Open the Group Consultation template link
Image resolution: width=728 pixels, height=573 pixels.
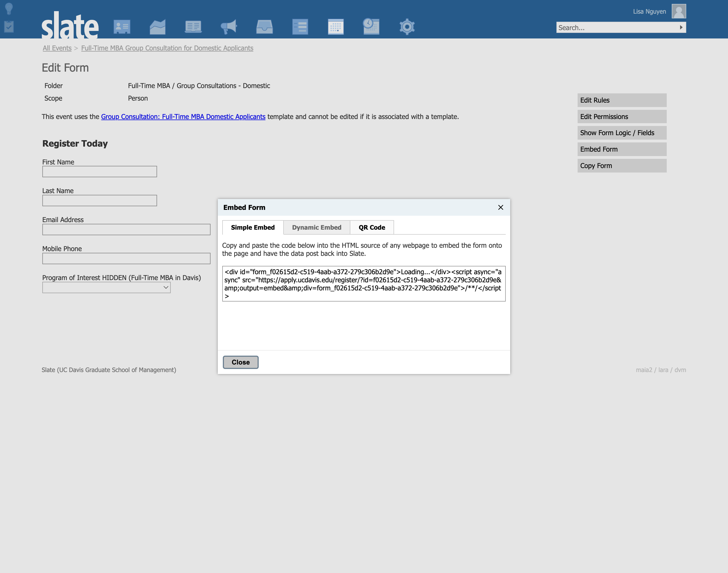183,116
